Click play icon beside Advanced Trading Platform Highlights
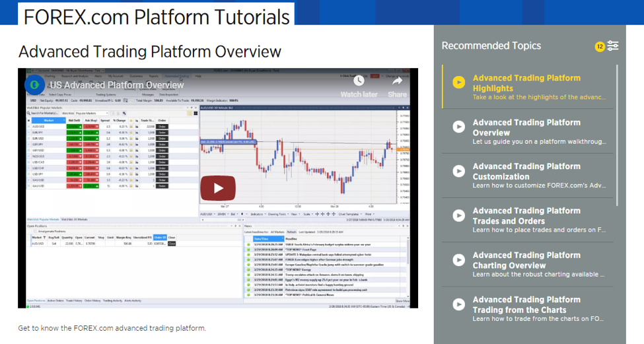 (x=459, y=83)
